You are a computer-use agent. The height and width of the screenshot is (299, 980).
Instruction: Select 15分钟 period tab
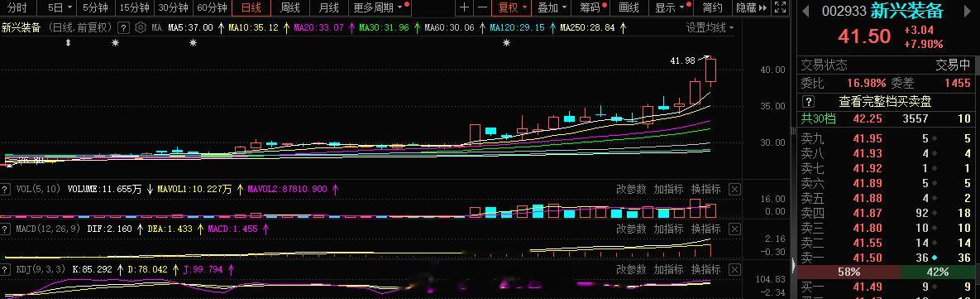134,7
